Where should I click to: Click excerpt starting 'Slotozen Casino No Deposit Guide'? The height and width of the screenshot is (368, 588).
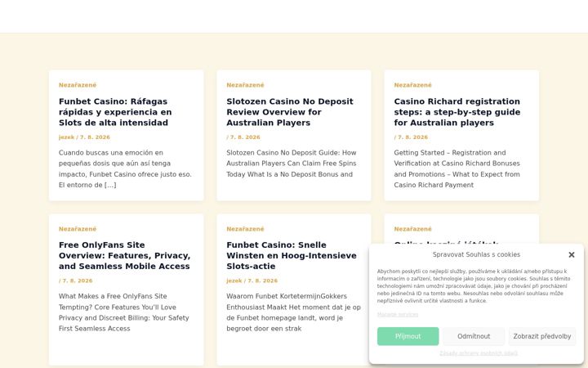click(292, 164)
